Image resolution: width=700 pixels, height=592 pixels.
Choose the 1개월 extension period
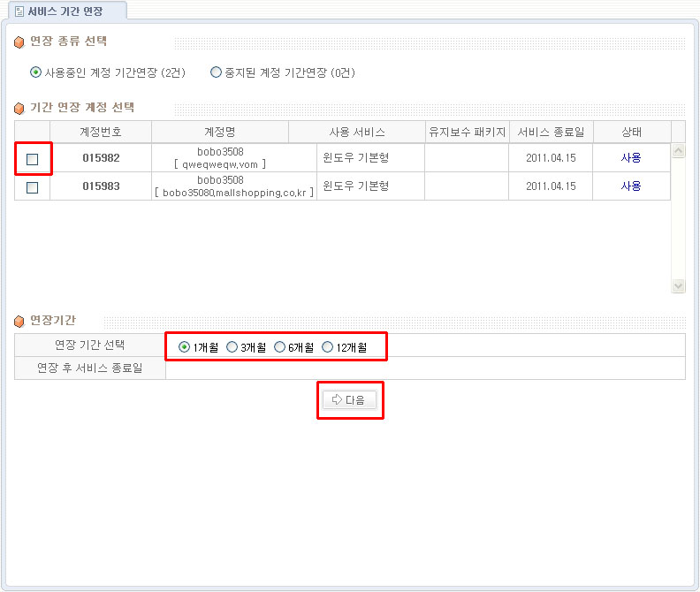[x=184, y=347]
